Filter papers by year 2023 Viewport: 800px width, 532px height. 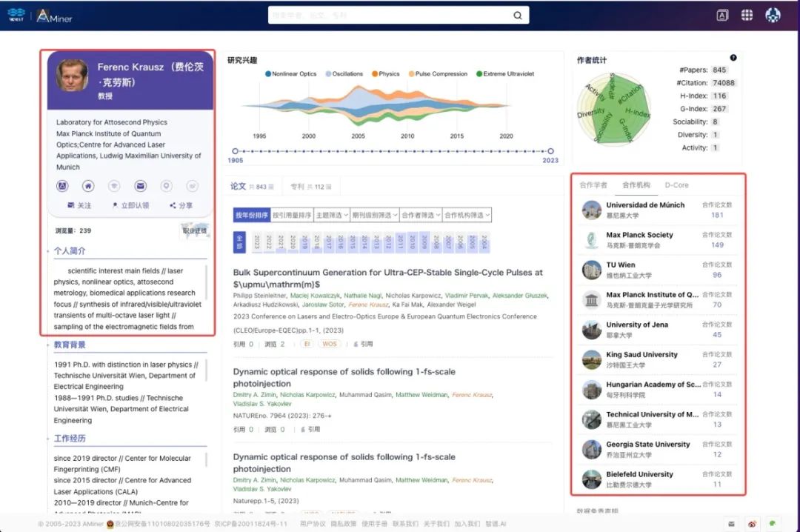coord(256,242)
